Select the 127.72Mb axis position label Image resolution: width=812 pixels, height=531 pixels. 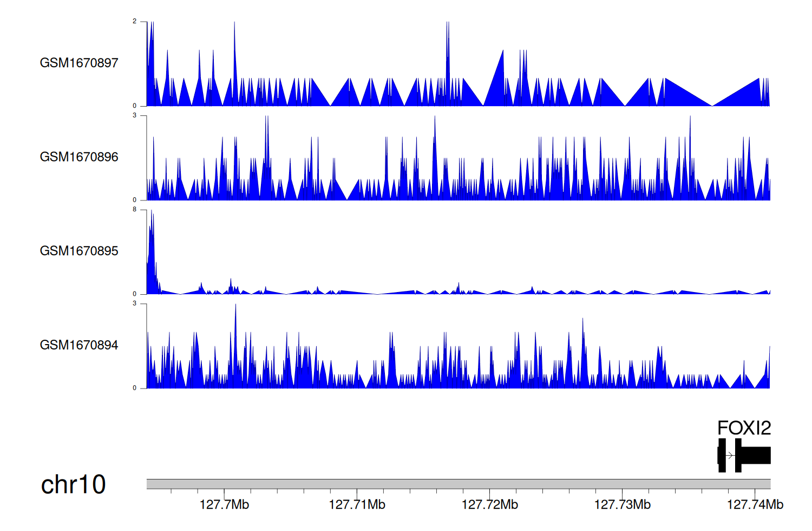[489, 505]
